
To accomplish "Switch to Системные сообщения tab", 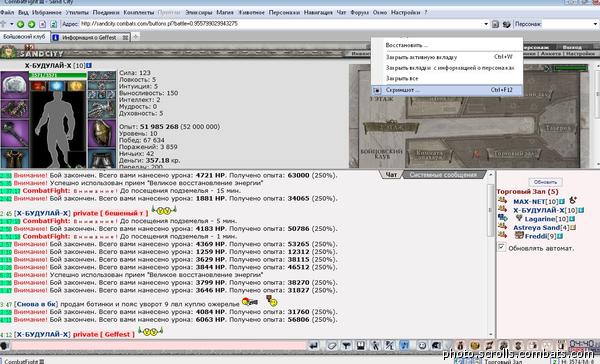I will (443, 175).
